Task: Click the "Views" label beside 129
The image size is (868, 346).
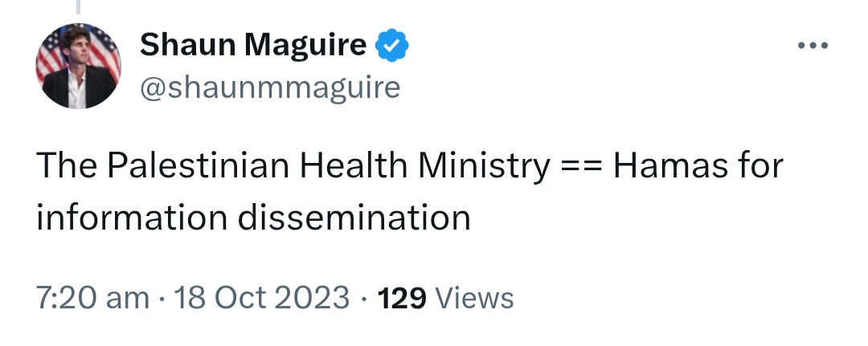Action: (x=475, y=299)
